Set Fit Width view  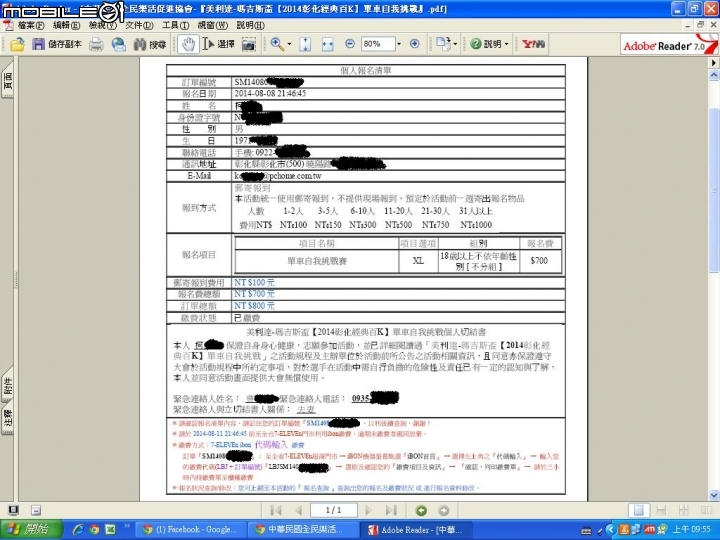tap(327, 44)
